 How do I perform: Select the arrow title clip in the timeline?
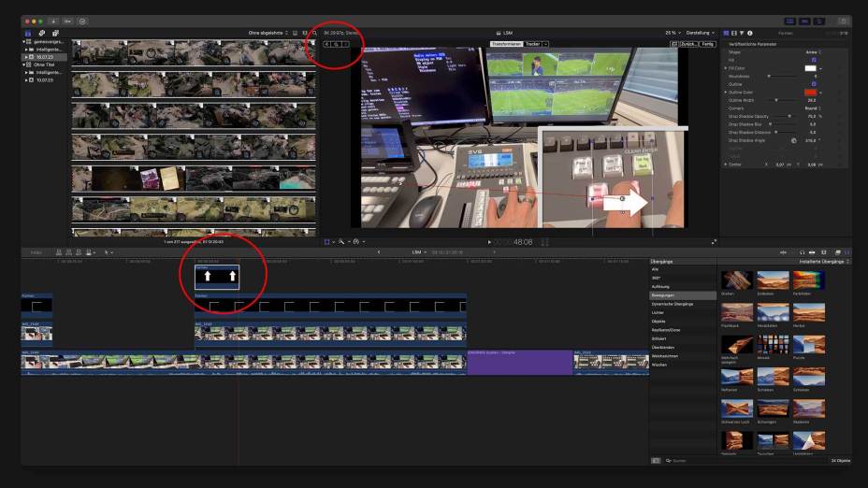coord(217,278)
